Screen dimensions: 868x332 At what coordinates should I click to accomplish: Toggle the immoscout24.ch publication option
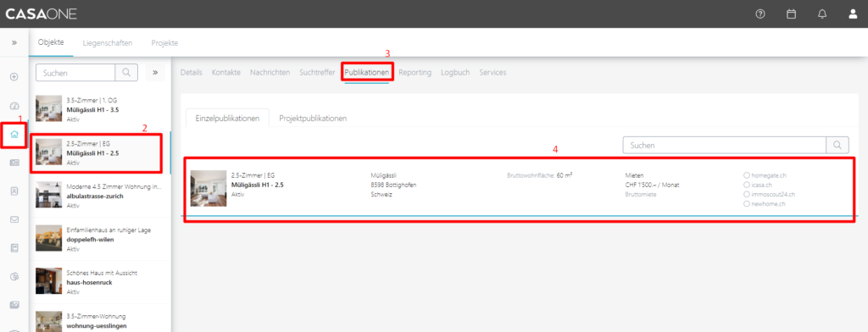tap(746, 194)
